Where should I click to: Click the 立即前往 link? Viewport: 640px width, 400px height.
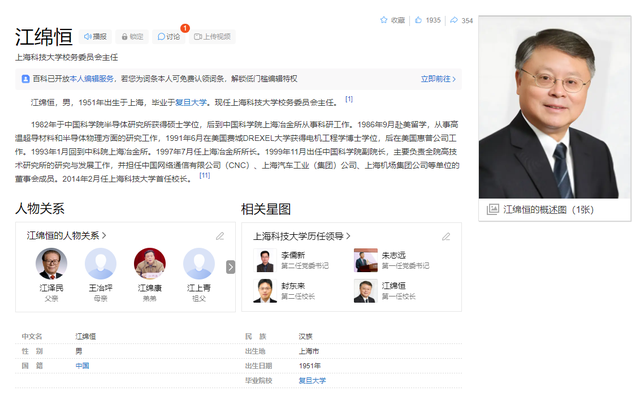[438, 79]
